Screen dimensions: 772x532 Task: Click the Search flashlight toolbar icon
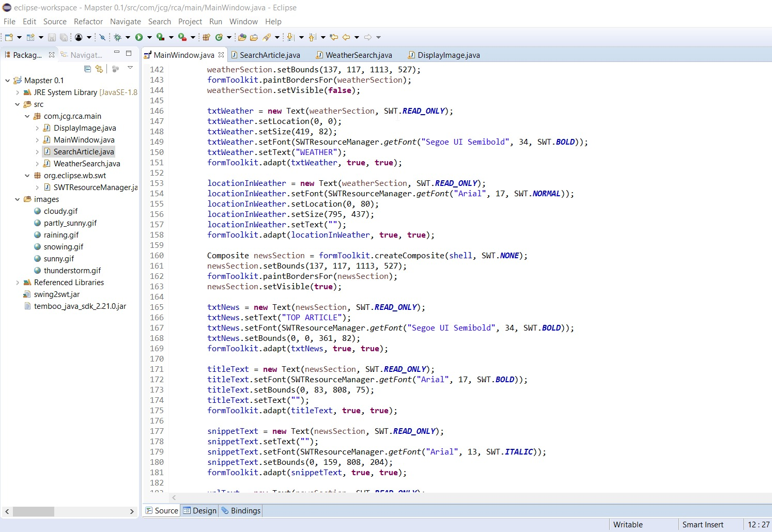tap(266, 37)
